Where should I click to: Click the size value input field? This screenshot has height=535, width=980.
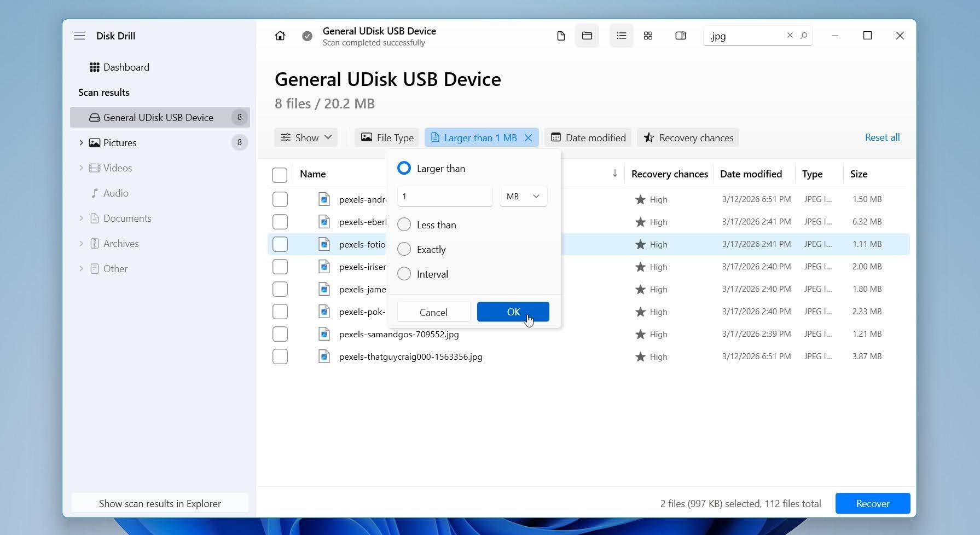pos(445,196)
